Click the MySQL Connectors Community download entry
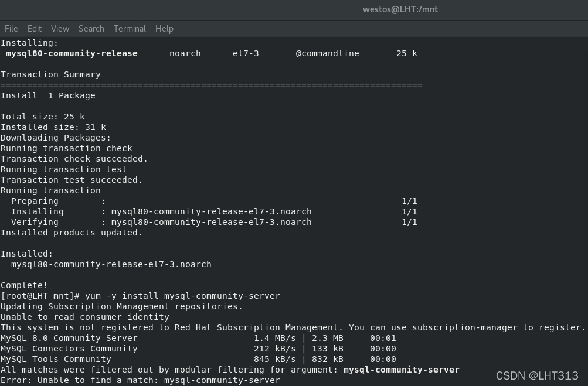 tap(67, 349)
